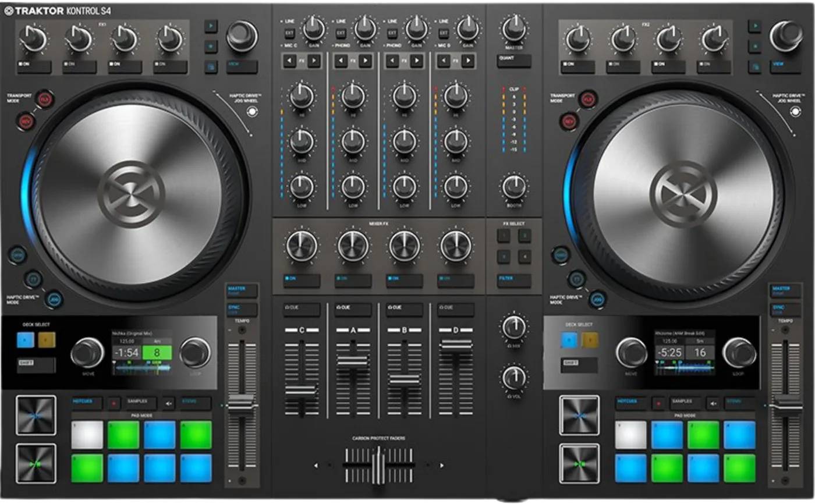This screenshot has height=504, width=815.
Task: Click the red record dot button on right deck
Action: click(x=658, y=402)
